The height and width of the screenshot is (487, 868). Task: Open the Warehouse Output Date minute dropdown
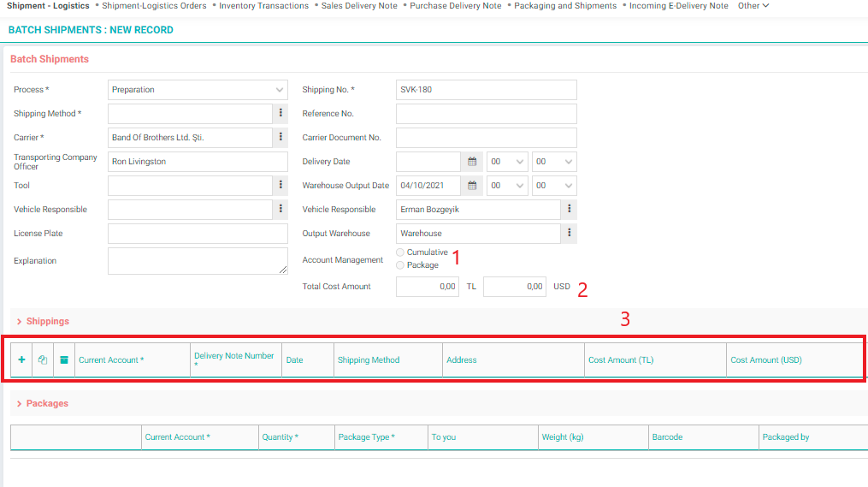(x=554, y=186)
